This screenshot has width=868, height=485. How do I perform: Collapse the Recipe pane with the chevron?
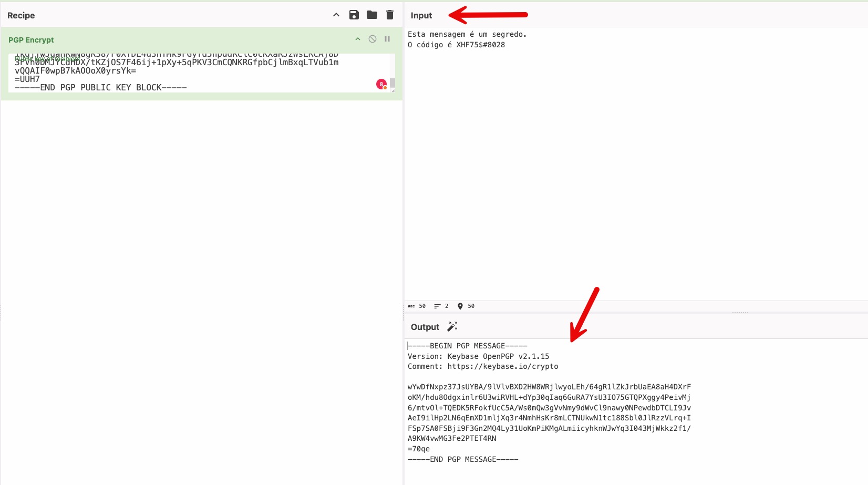(x=336, y=15)
